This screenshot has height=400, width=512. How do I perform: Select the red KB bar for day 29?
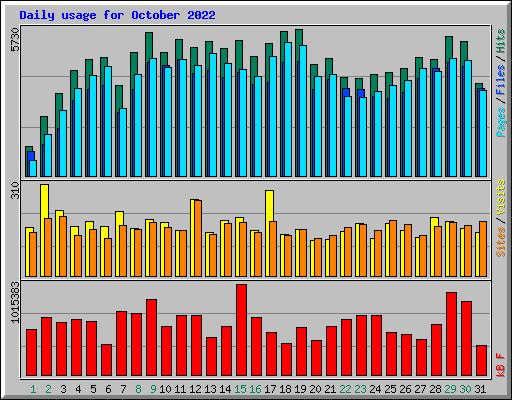[x=452, y=334]
